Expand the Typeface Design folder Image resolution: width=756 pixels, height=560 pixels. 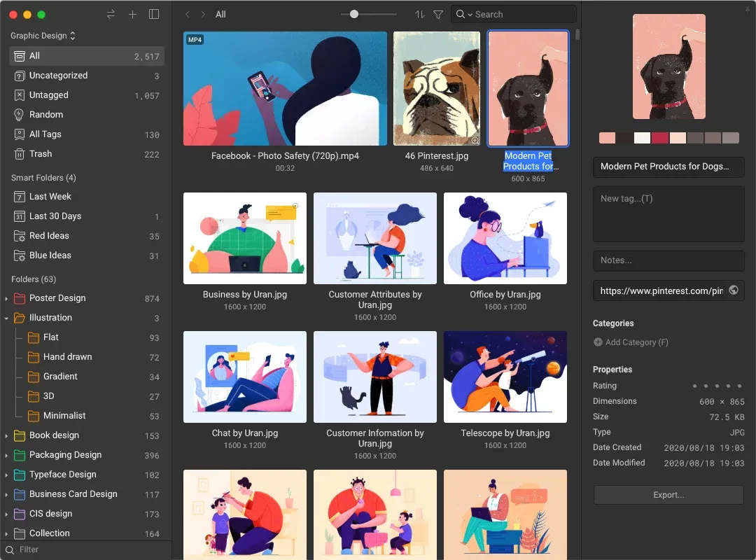point(6,475)
